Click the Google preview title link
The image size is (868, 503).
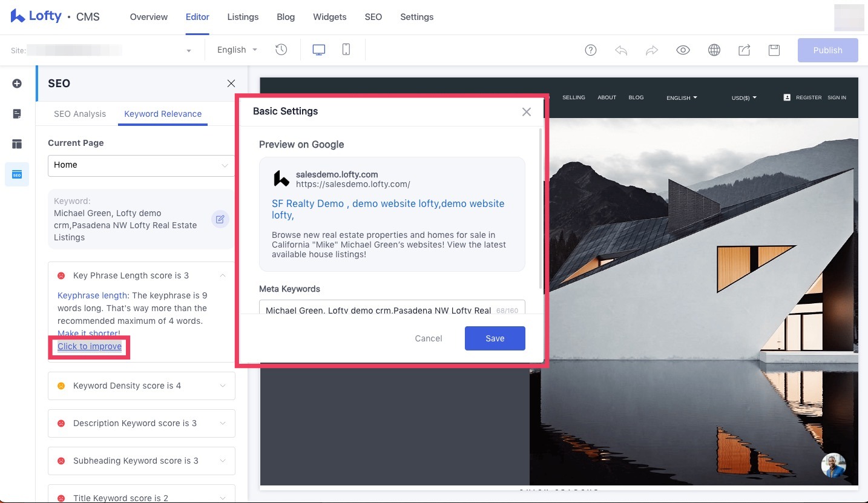pos(388,209)
